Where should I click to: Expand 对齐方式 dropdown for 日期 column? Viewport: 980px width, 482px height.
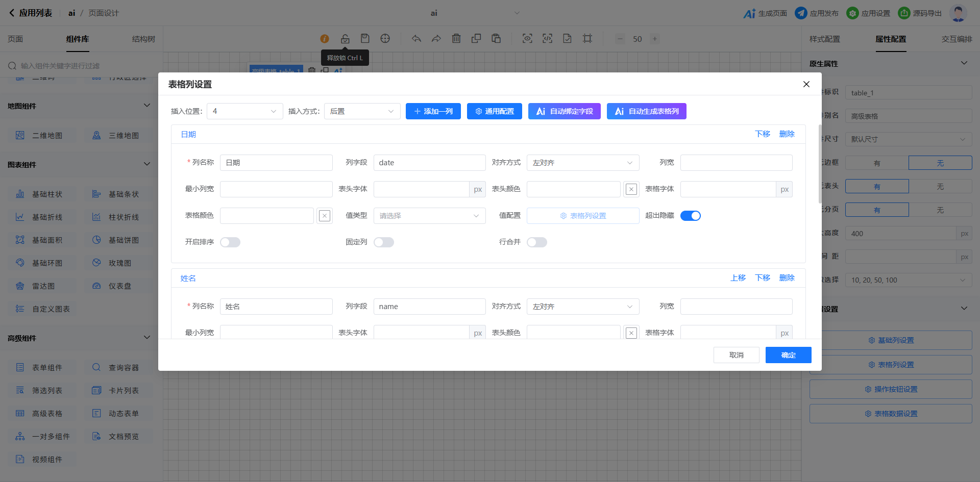[x=582, y=163]
